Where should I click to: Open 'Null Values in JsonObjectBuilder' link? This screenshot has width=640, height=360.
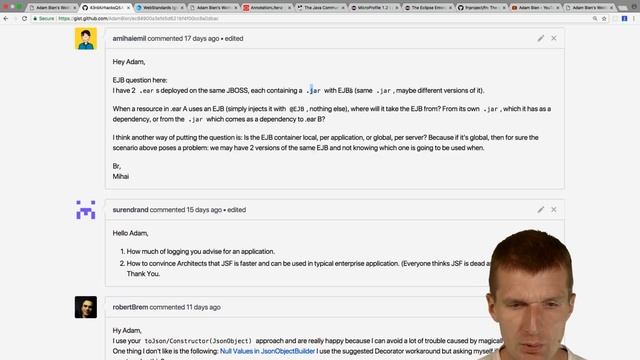[267, 351]
